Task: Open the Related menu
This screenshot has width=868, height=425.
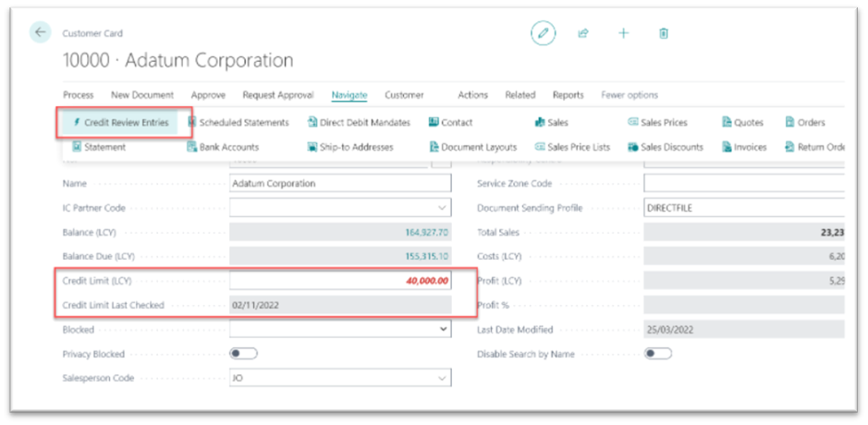Action: pyautogui.click(x=520, y=95)
